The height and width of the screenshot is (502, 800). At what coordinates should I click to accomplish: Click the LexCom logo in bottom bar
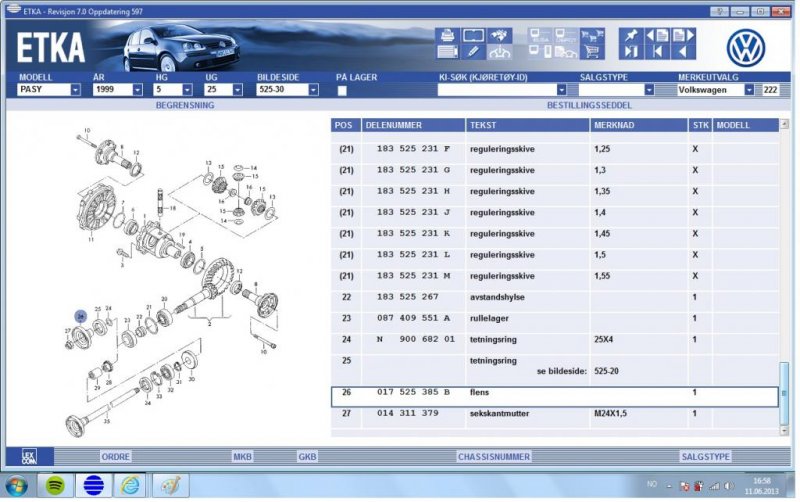pyautogui.click(x=30, y=456)
